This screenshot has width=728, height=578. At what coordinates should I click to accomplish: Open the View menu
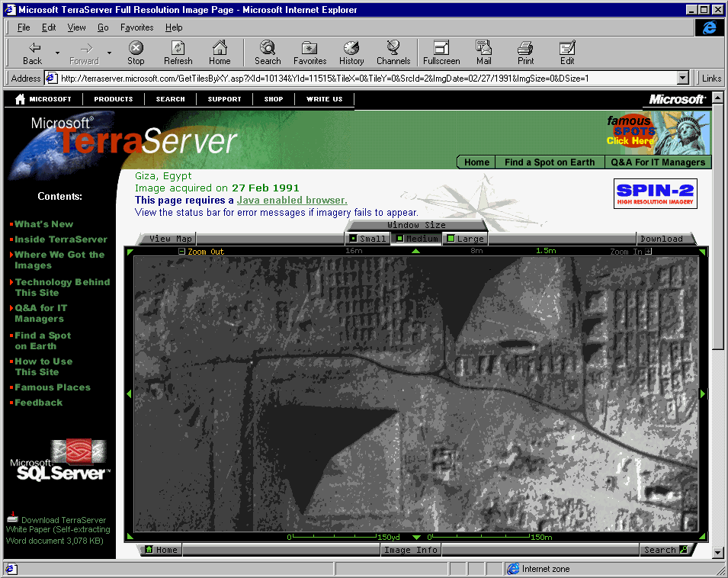(76, 27)
